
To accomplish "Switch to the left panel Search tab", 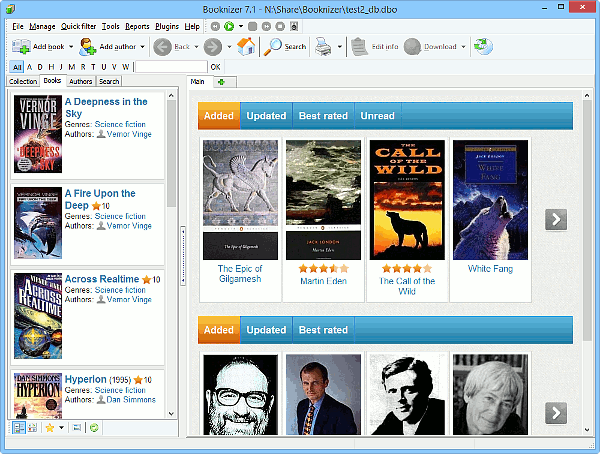I will pyautogui.click(x=109, y=82).
